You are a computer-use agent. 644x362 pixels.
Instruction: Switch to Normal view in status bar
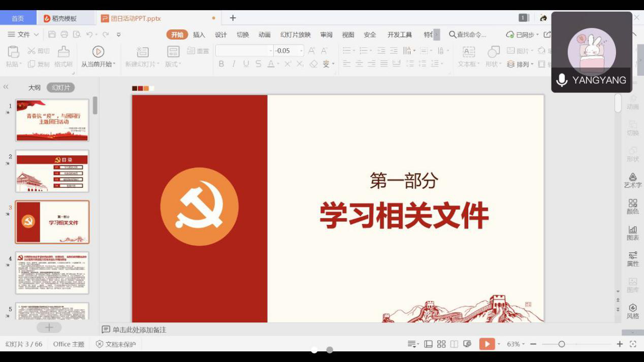429,344
